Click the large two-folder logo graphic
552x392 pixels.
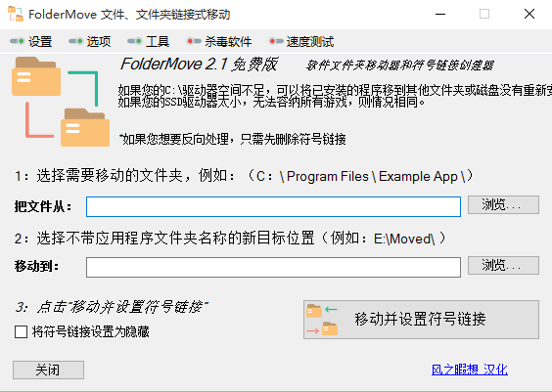coord(61,102)
